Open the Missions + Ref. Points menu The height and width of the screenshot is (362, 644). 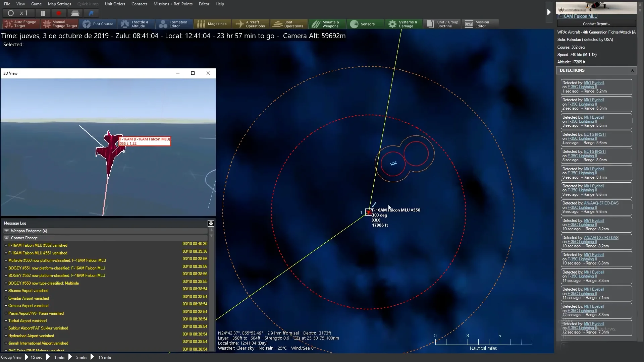coord(173,4)
